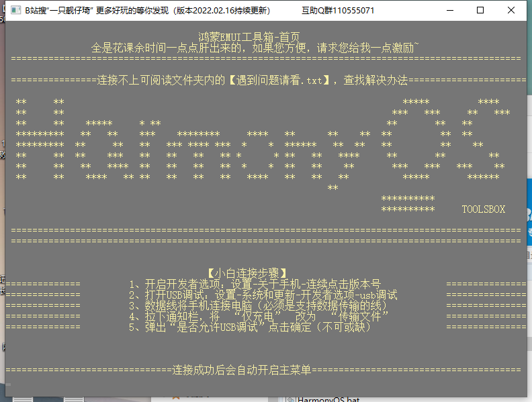The image size is (532, 402).
Task: Click step 5 是否允许USB调试 line
Action: pyautogui.click(x=250, y=328)
